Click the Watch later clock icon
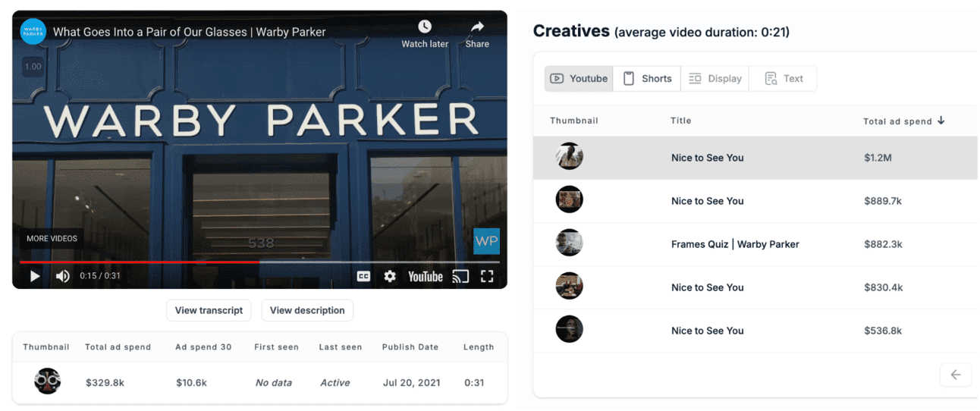980x411 pixels. [x=425, y=27]
